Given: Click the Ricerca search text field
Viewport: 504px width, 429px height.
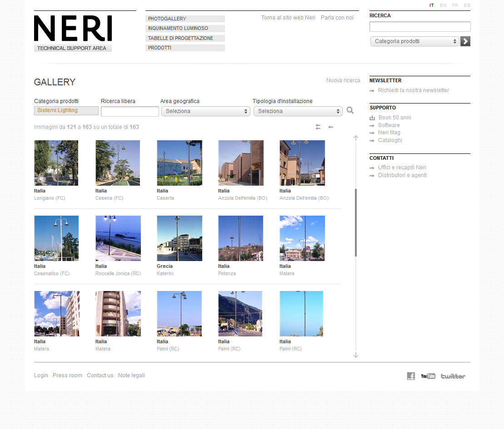Looking at the screenshot, I should click(420, 27).
